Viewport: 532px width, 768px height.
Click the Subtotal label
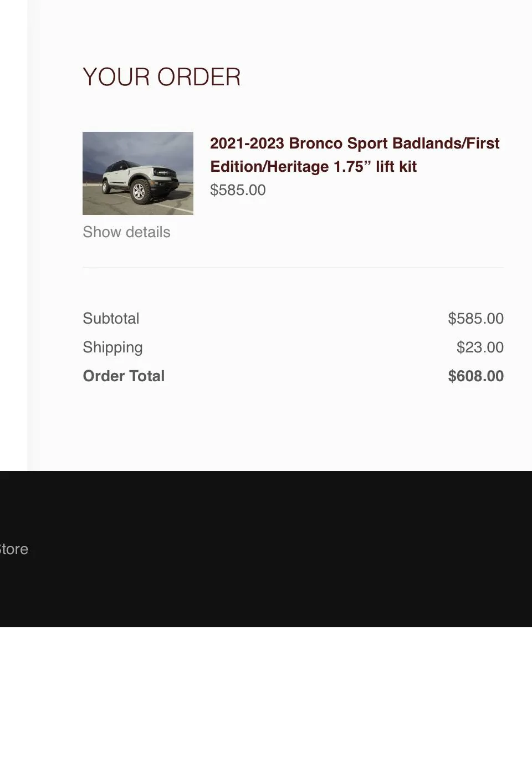111,319
